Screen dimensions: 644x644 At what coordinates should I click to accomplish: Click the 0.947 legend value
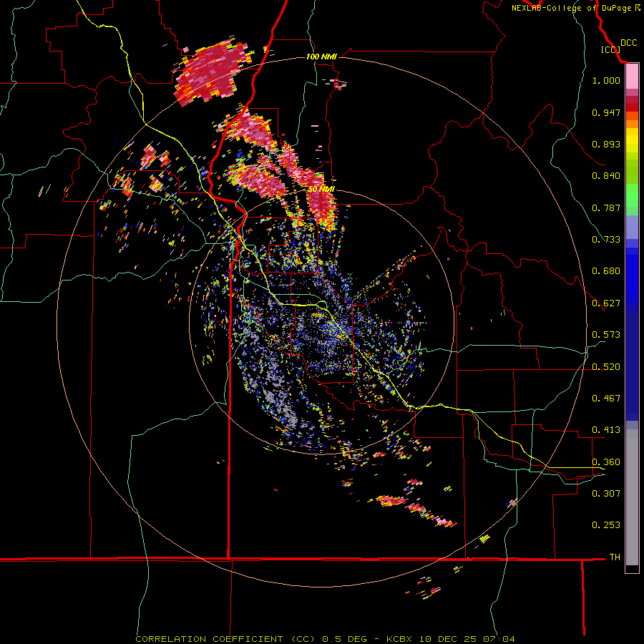pyautogui.click(x=606, y=112)
